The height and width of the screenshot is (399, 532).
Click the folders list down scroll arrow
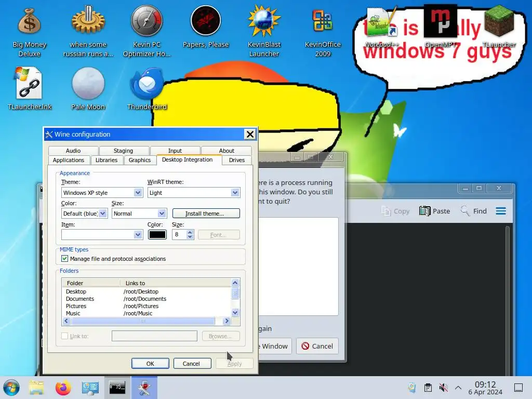[x=235, y=312]
